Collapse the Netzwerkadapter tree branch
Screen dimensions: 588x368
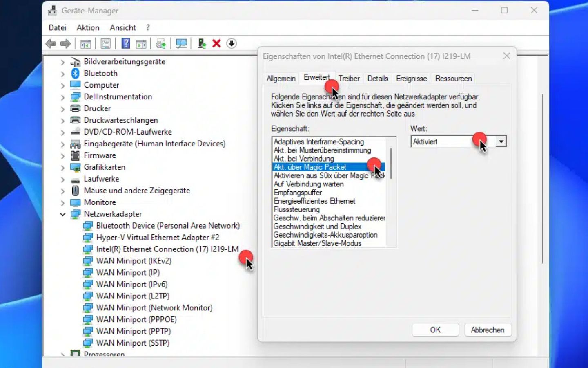click(62, 214)
